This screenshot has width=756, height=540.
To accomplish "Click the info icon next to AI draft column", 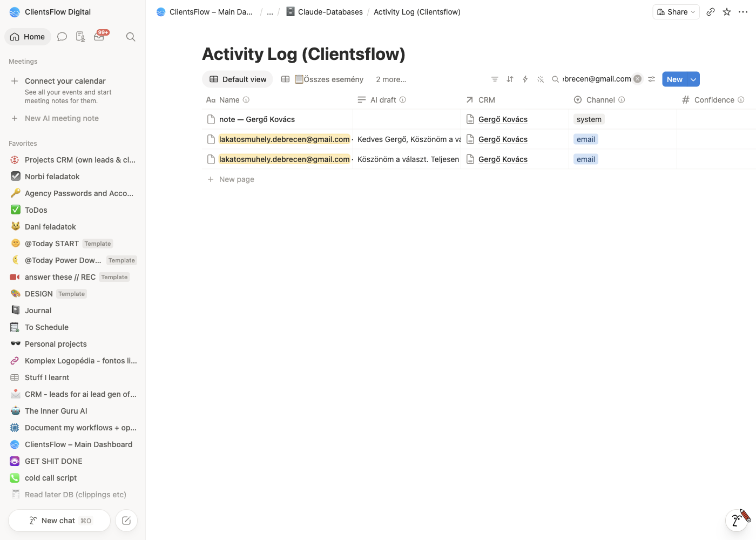I will coord(403,100).
